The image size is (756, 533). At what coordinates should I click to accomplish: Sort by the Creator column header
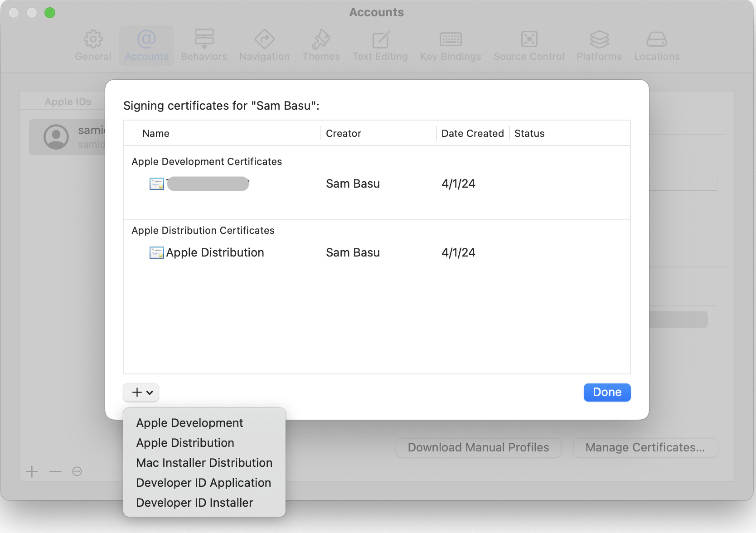pyautogui.click(x=344, y=133)
